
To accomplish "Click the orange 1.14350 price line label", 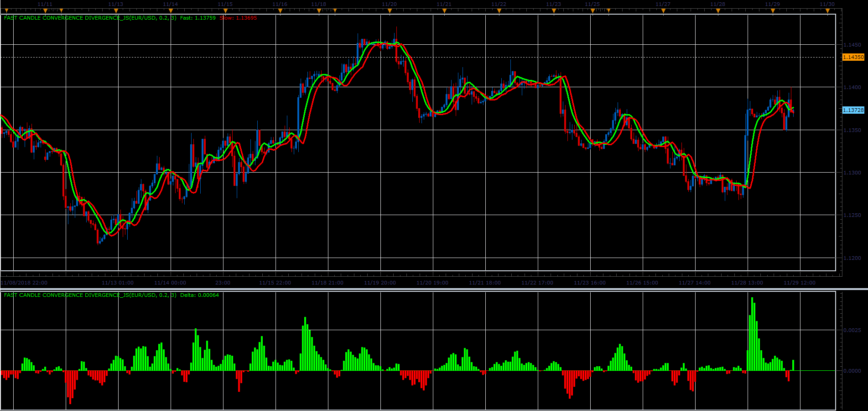I will (x=853, y=57).
